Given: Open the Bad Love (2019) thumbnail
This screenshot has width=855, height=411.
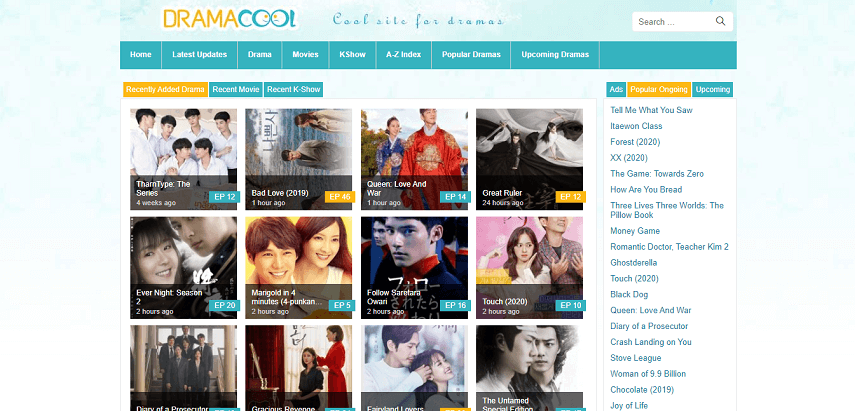Looking at the screenshot, I should (298, 159).
